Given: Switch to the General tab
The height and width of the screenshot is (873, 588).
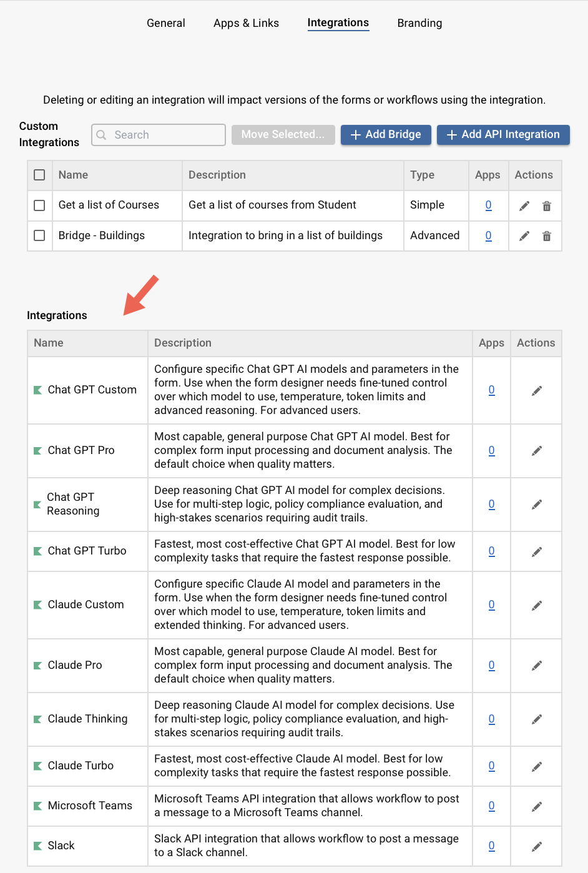Looking at the screenshot, I should click(165, 23).
